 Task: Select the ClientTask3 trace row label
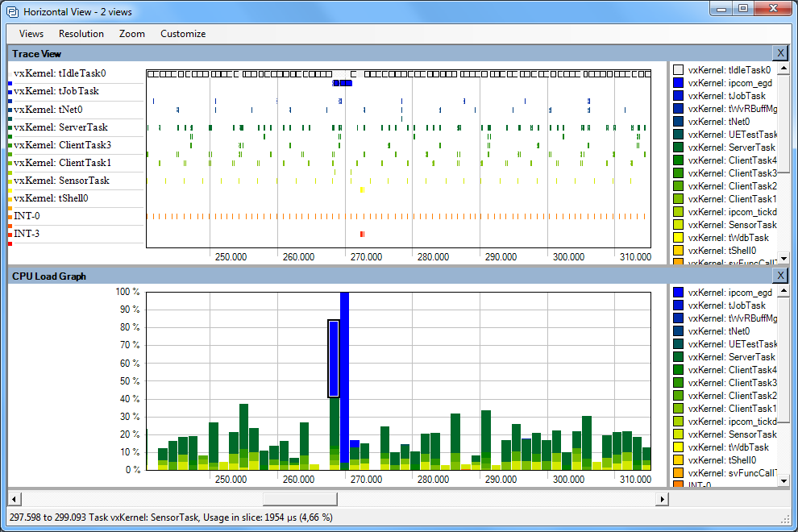62,145
